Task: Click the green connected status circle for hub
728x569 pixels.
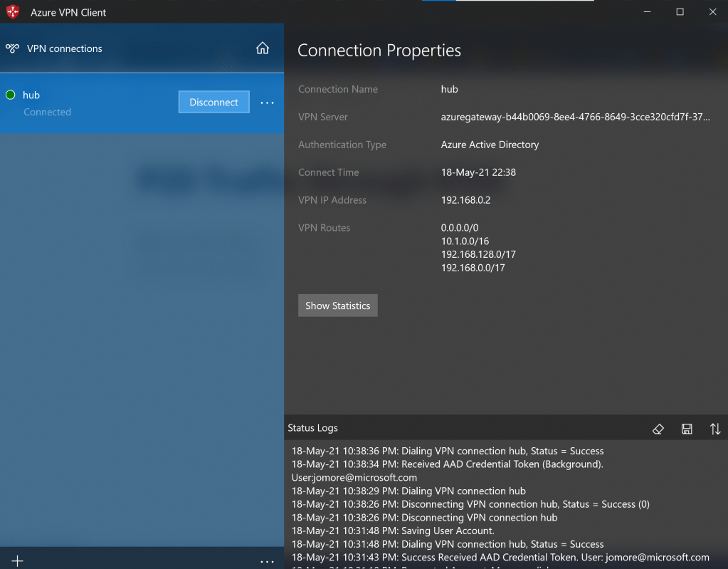Action: (11, 95)
